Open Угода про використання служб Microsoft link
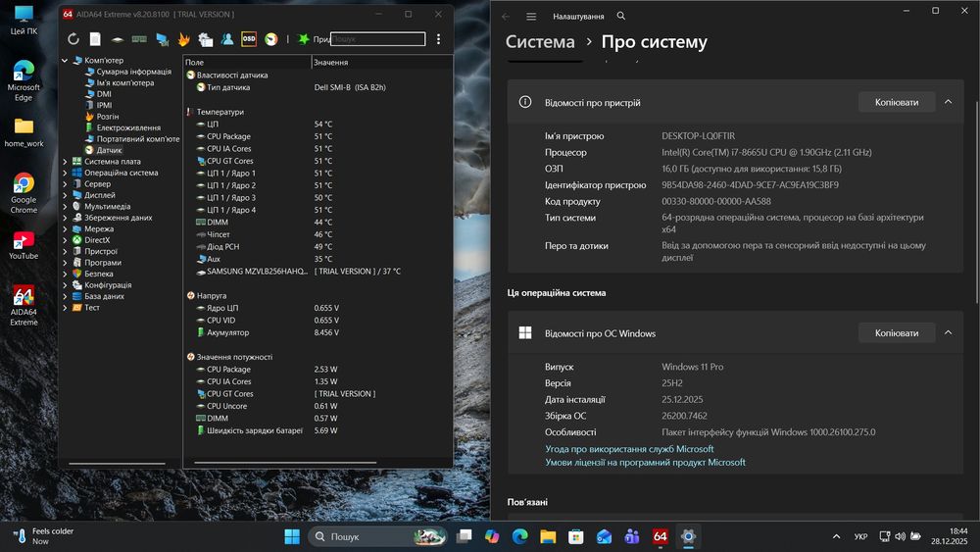Viewport: 980px width, 552px height. point(629,449)
